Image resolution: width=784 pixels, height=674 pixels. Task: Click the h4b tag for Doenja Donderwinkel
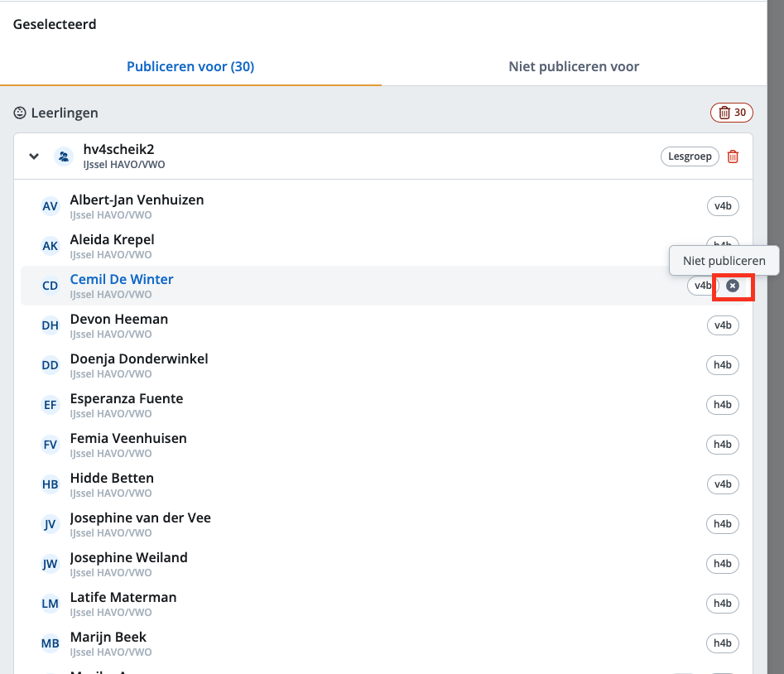coord(723,365)
